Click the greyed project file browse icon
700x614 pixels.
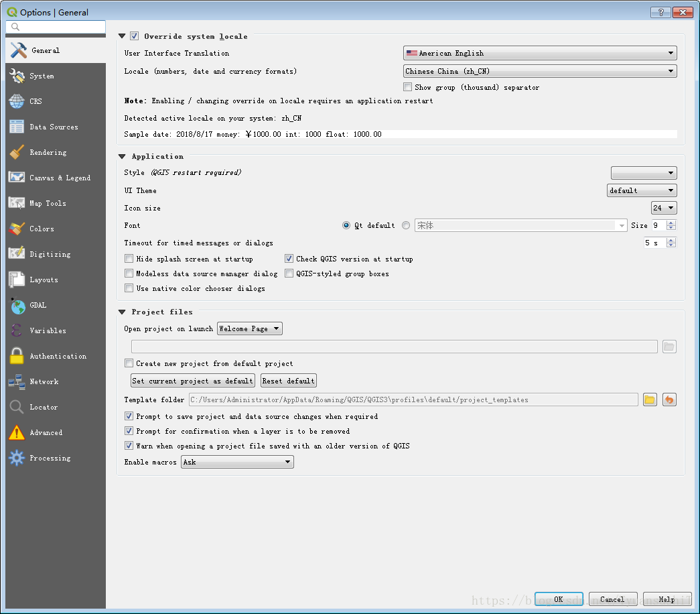(x=669, y=347)
